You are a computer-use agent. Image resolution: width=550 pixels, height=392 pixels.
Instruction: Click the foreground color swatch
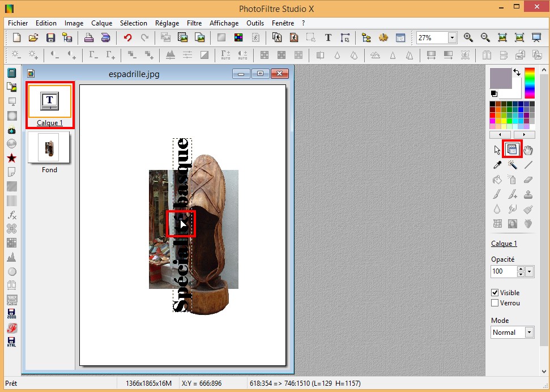point(501,78)
